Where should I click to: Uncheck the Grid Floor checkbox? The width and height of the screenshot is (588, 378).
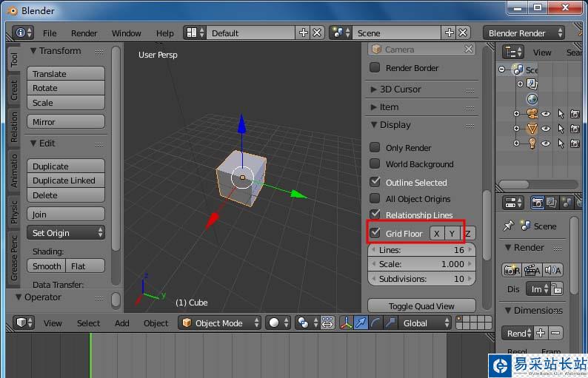click(x=375, y=233)
